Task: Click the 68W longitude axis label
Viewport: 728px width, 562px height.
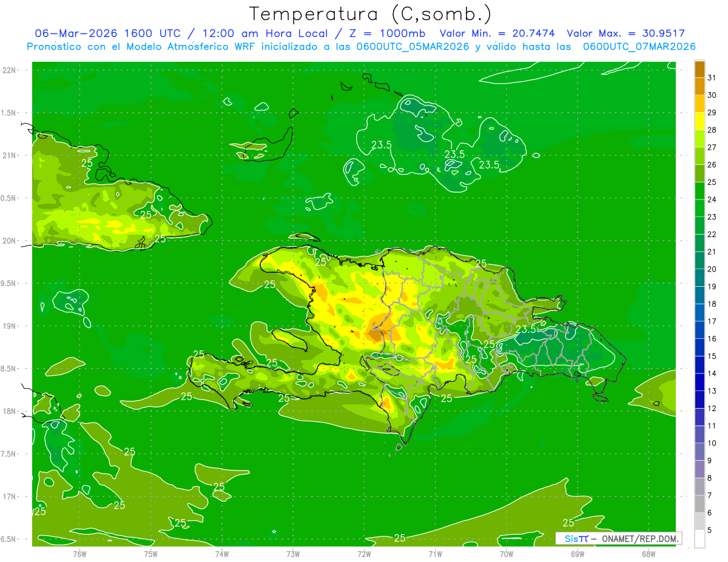Action: [x=648, y=554]
